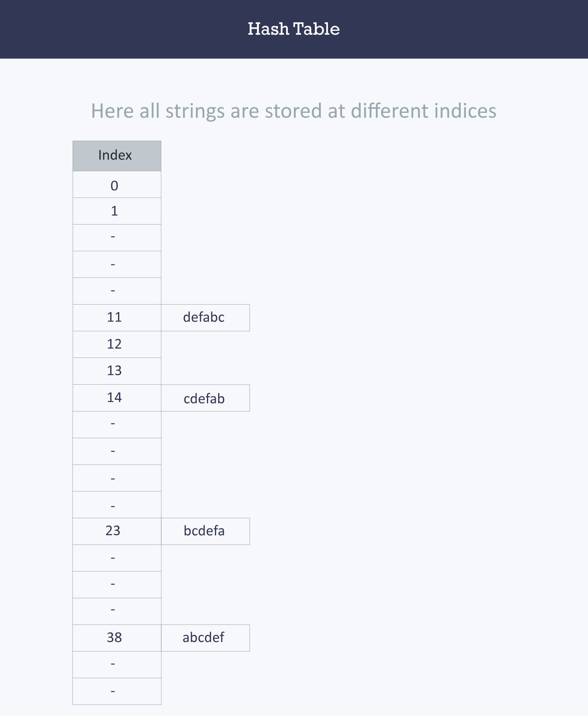The image size is (588, 716).
Task: Select the dash cell directly above index 38
Action: pos(116,611)
